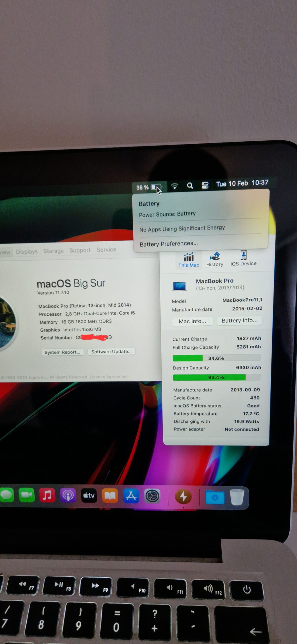
Task: Click the Version 11.7.10 text
Action: click(53, 293)
